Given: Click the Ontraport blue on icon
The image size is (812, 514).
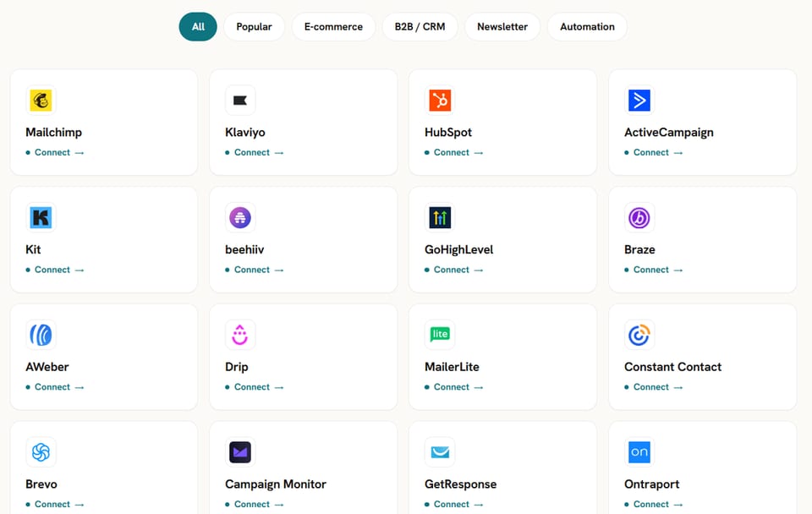Looking at the screenshot, I should [x=639, y=452].
